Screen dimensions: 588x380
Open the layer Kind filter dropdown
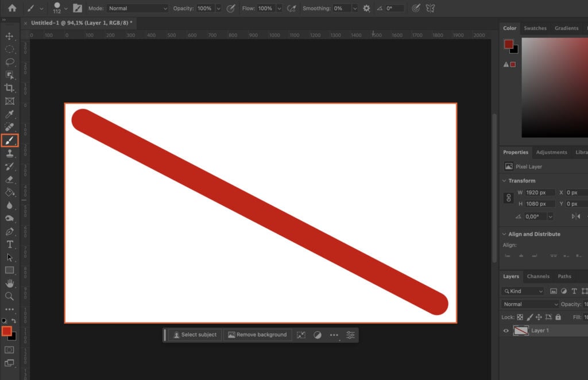523,291
